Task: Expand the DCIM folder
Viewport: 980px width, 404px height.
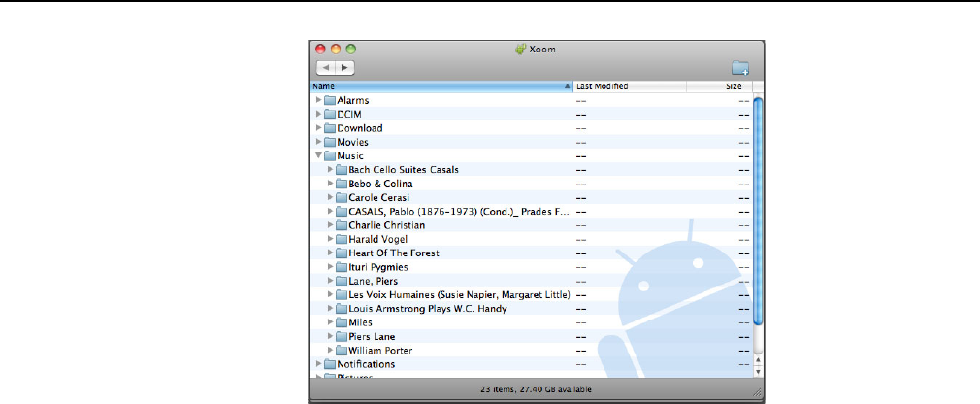Action: click(319, 114)
